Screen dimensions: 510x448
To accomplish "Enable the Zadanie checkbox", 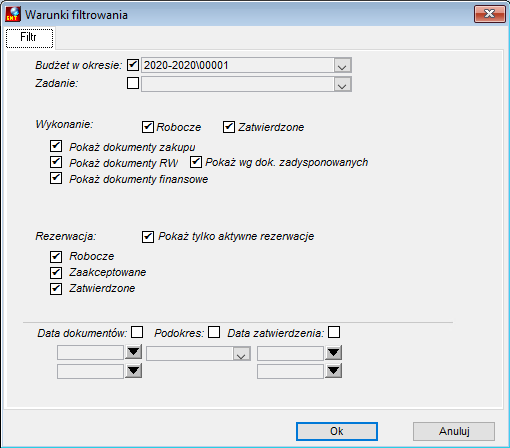I will [x=133, y=83].
